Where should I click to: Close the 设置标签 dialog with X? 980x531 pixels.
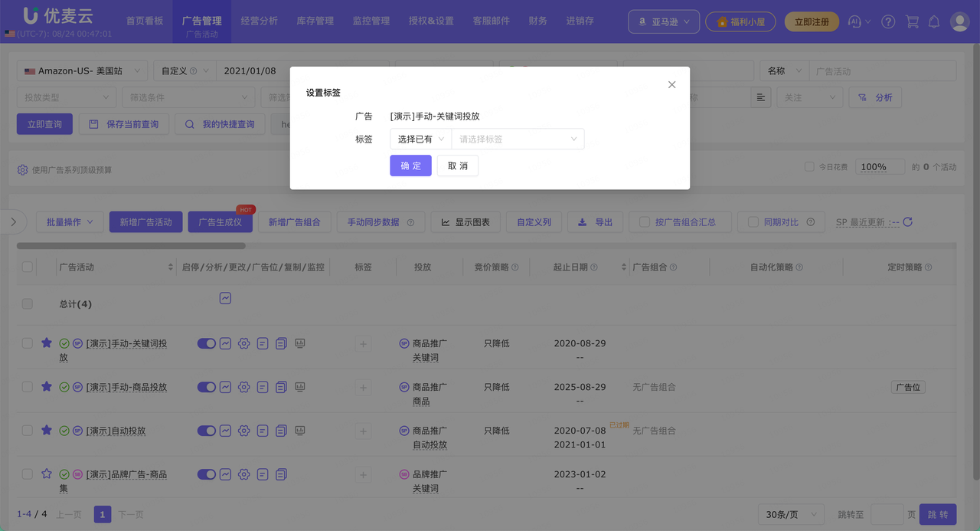671,84
